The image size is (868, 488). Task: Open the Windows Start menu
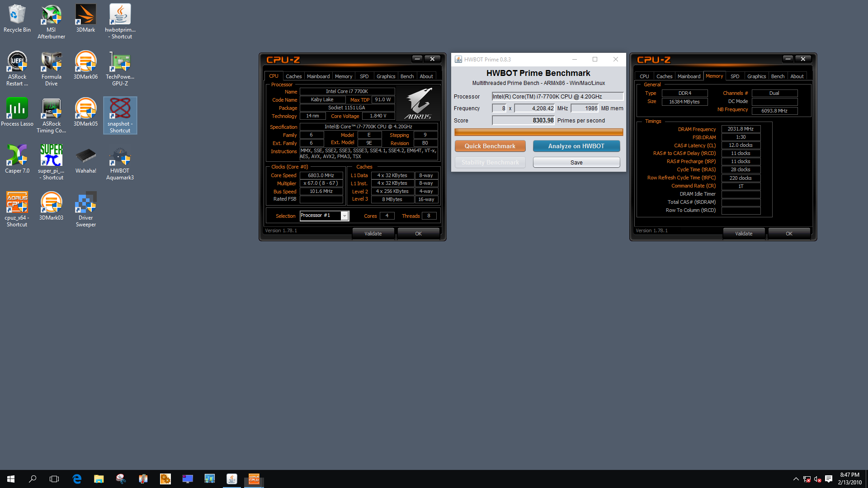(11, 479)
